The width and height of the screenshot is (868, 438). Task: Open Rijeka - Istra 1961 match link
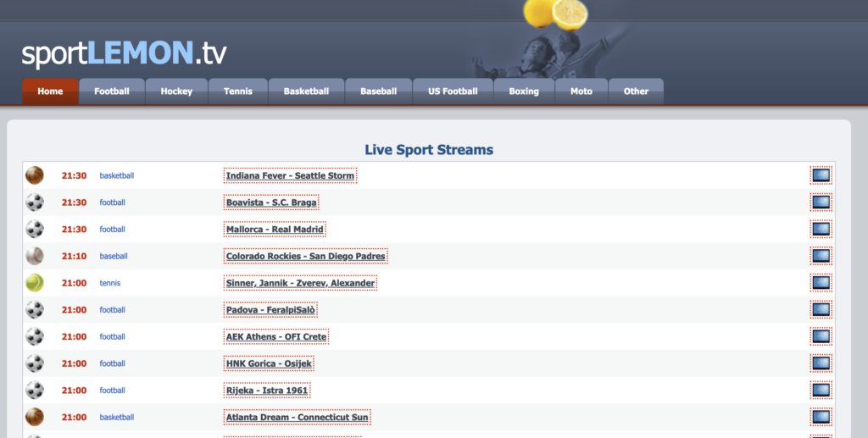pos(267,391)
